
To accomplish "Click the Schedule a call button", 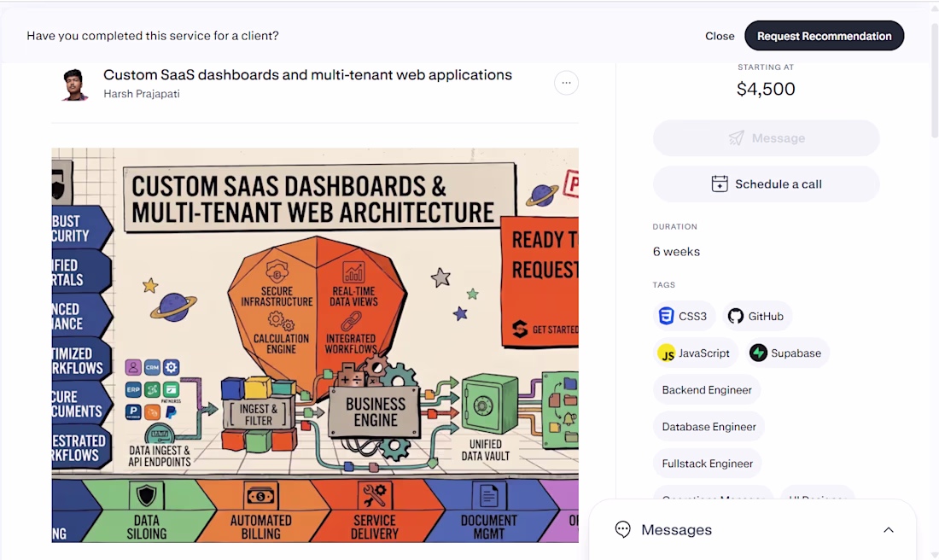I will pos(766,184).
